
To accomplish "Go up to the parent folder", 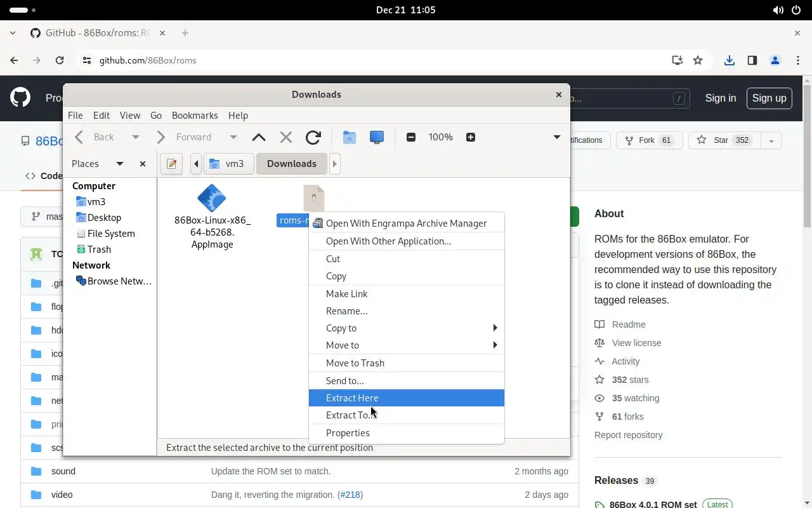I will [x=259, y=137].
